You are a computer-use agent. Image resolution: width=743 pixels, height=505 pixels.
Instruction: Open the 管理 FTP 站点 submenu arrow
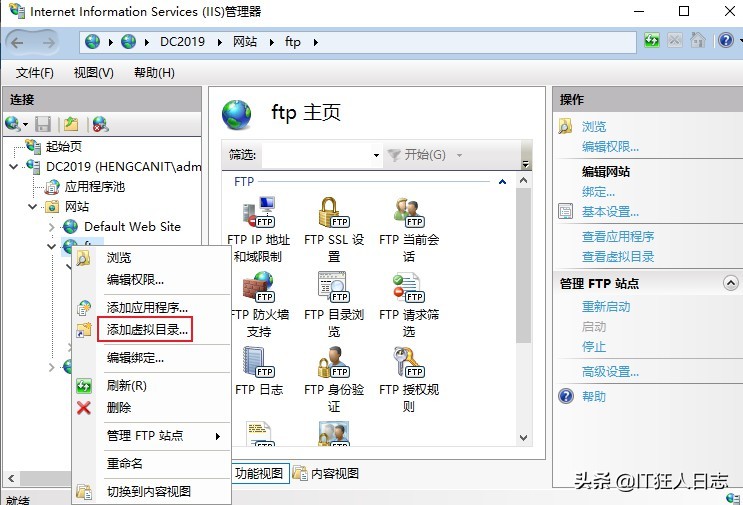[217, 436]
